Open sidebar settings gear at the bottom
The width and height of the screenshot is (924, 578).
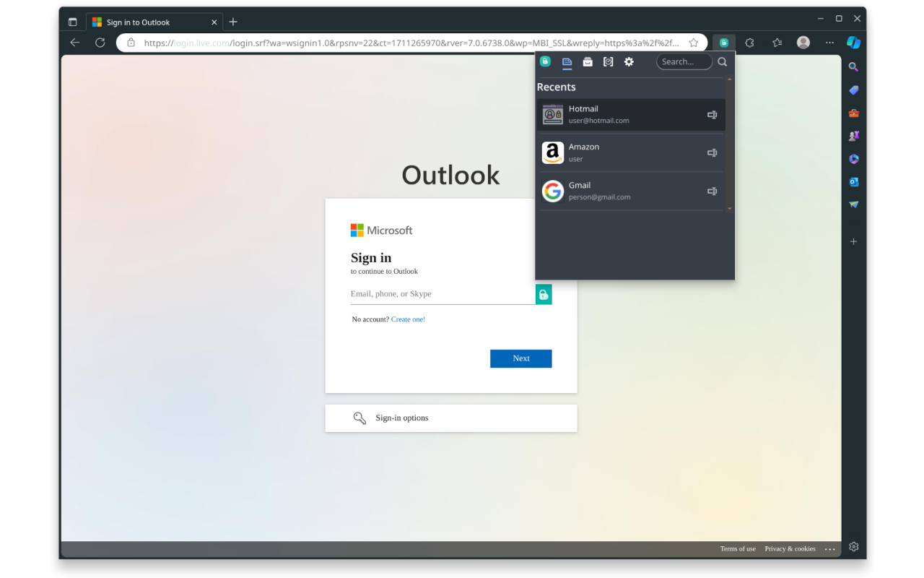point(853,546)
